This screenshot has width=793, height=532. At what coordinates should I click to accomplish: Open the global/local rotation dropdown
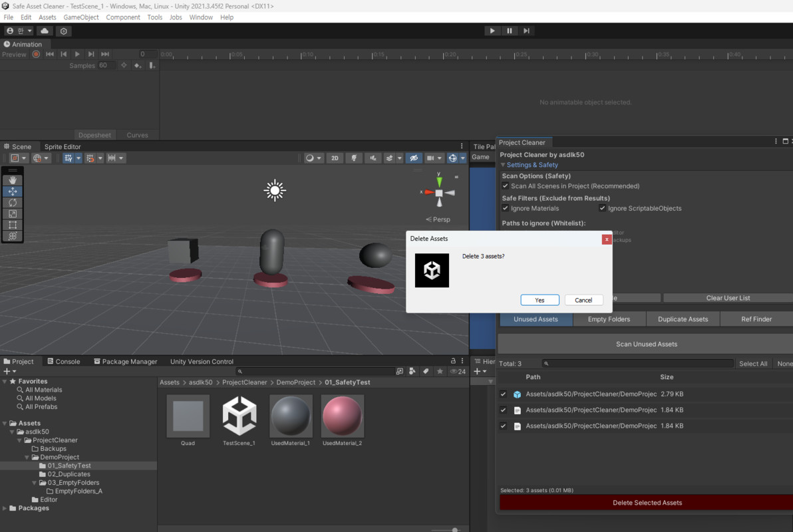41,158
